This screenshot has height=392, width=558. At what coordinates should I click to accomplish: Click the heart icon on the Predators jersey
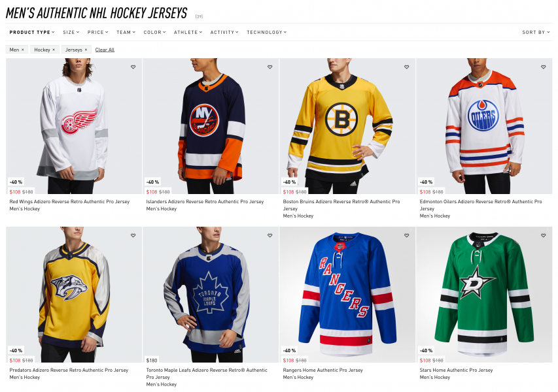pos(133,235)
